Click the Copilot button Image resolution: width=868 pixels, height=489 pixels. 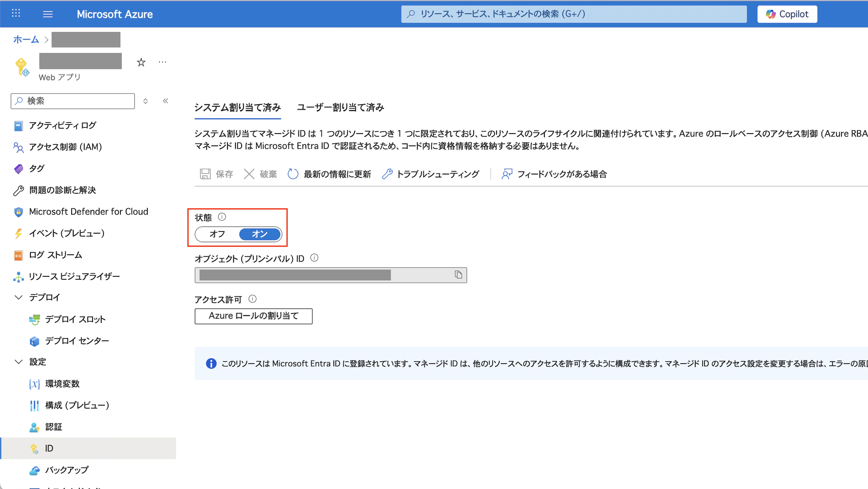click(x=787, y=14)
